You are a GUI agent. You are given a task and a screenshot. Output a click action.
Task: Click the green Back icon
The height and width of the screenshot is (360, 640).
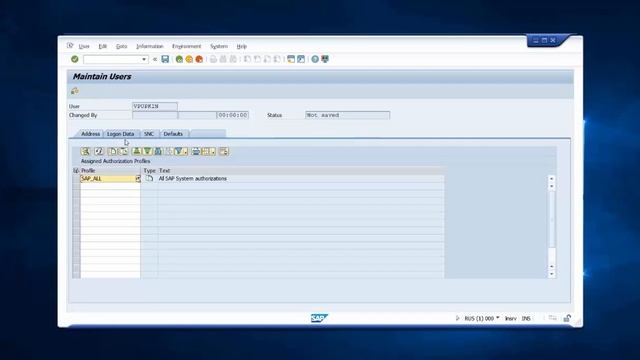click(179, 59)
